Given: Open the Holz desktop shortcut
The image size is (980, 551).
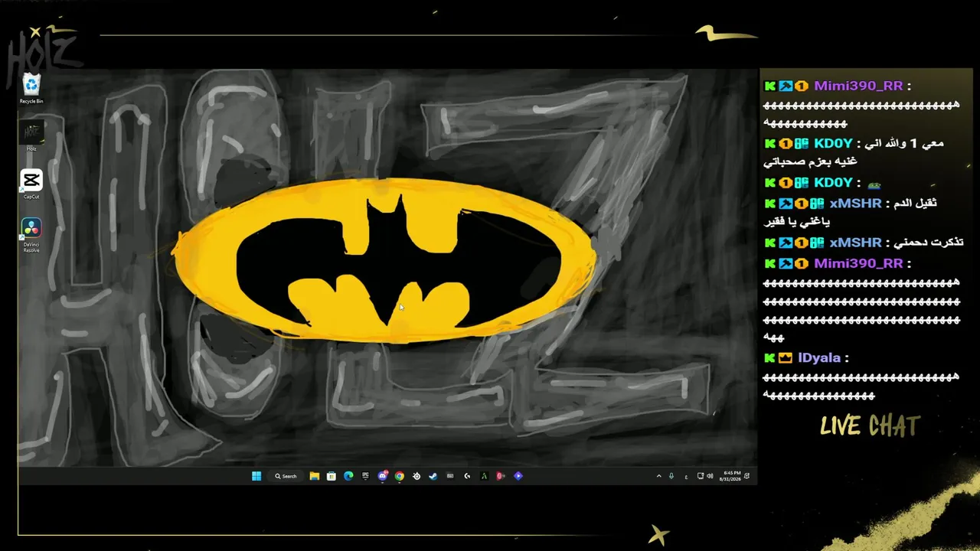Looking at the screenshot, I should [31, 137].
